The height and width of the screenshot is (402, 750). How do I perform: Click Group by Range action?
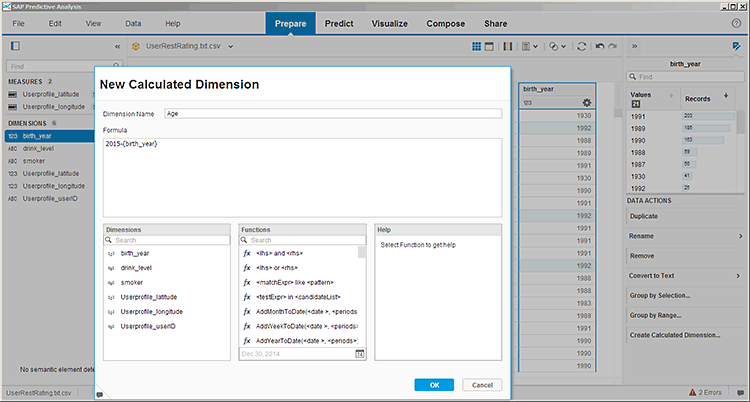coord(656,315)
